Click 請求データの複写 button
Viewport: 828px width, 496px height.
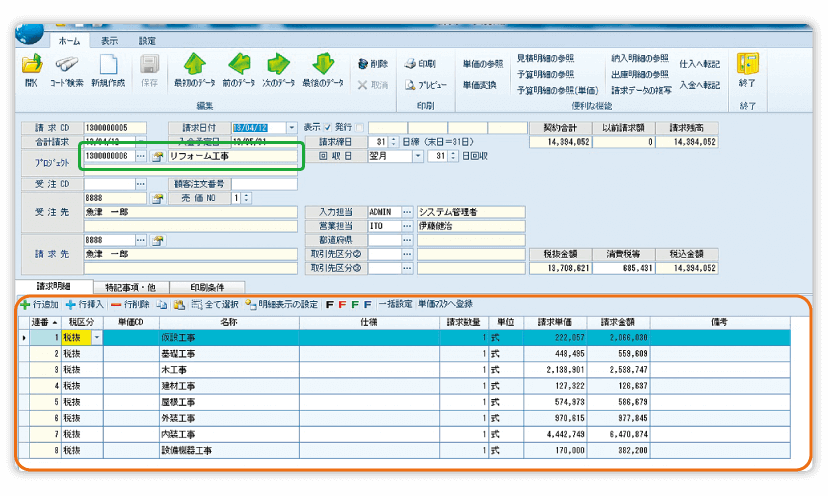click(641, 90)
